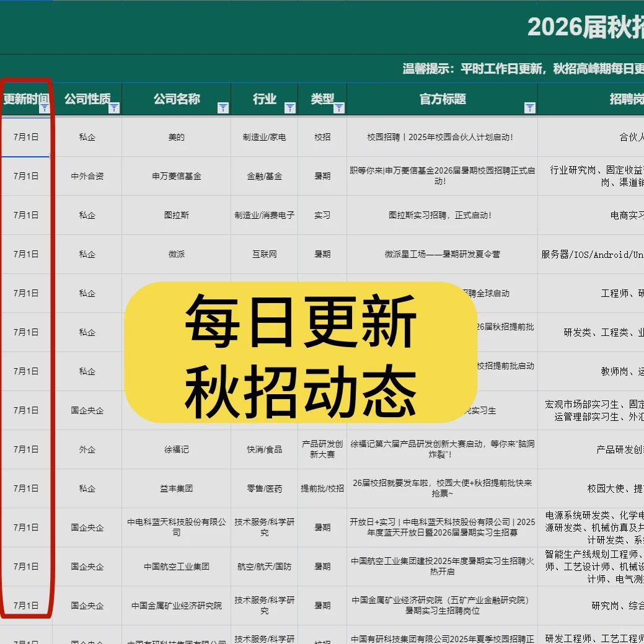
Task: Click the industry cell 快消/食品
Action: 265,450
